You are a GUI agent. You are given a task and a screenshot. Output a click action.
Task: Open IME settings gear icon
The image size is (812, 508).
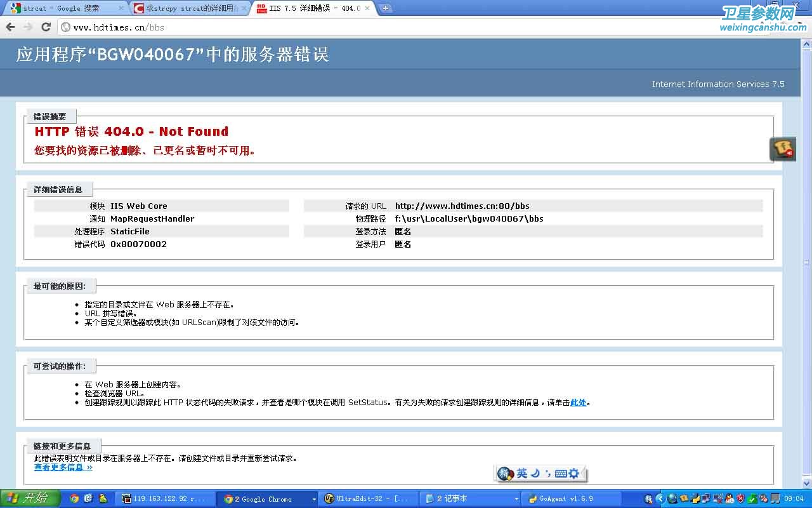(574, 473)
